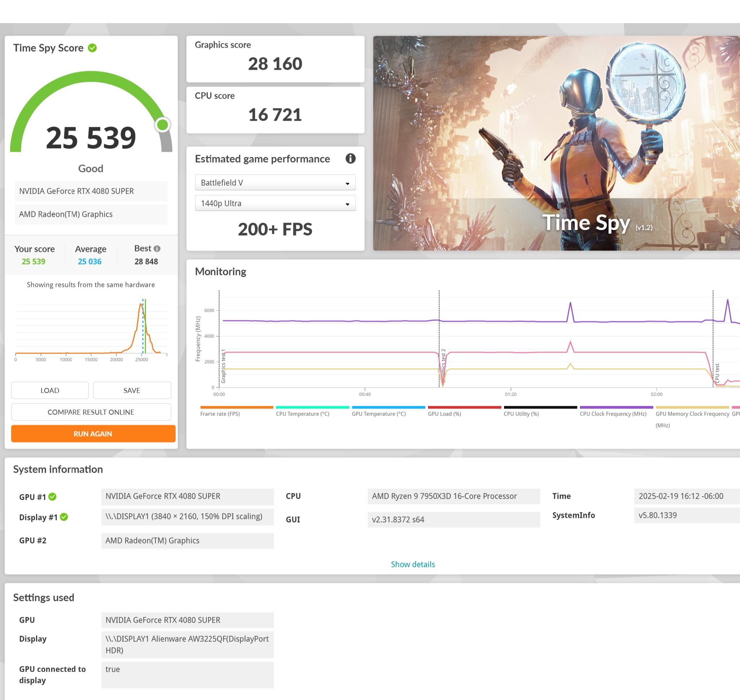Click the GUI version v2.31.8372 s64
Image resolution: width=740 pixels, height=700 pixels.
454,519
